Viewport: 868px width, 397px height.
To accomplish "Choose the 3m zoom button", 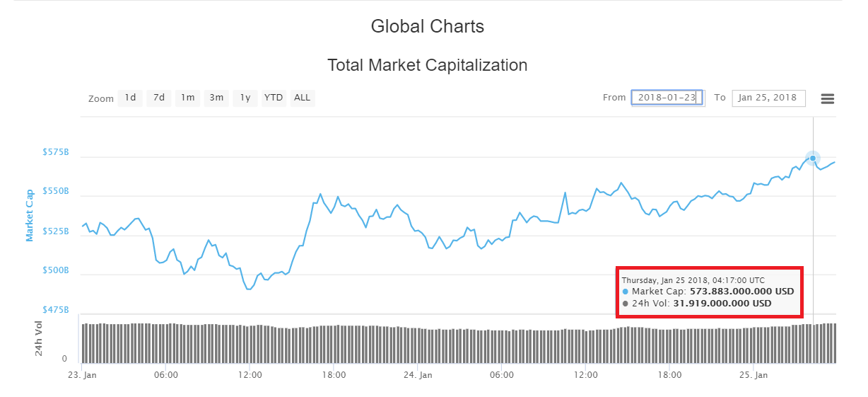I will point(216,98).
